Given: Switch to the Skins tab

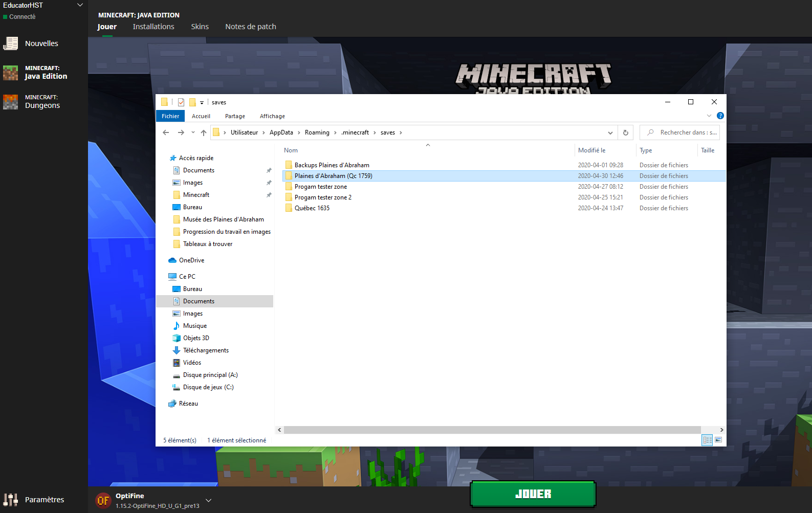Looking at the screenshot, I should [200, 27].
